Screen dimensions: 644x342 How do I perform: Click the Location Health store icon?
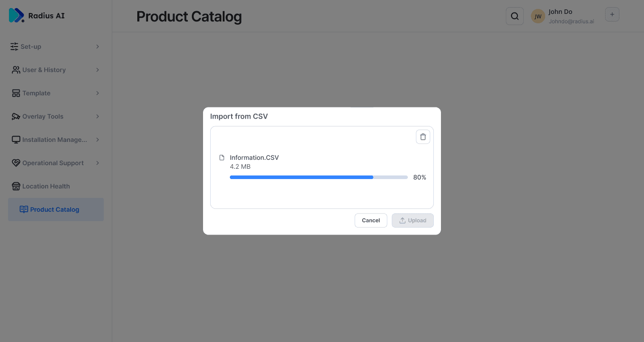16,186
